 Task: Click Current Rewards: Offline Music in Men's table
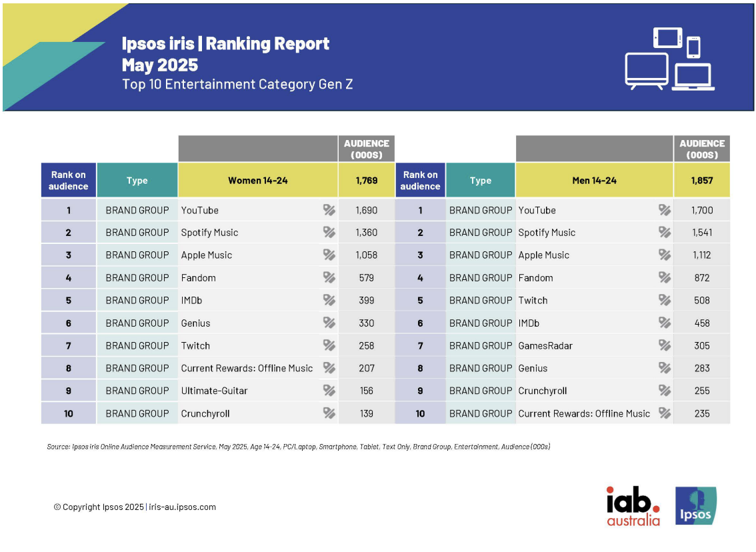[x=584, y=413]
